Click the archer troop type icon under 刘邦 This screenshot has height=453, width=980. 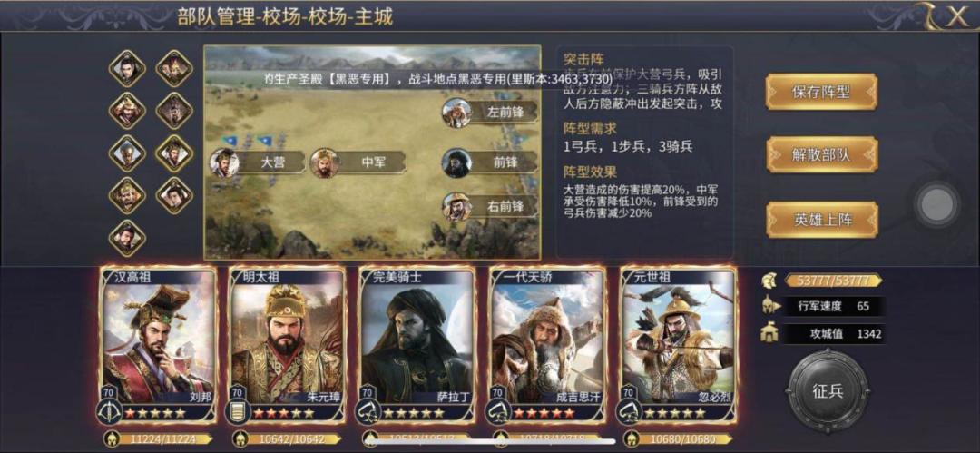110,413
